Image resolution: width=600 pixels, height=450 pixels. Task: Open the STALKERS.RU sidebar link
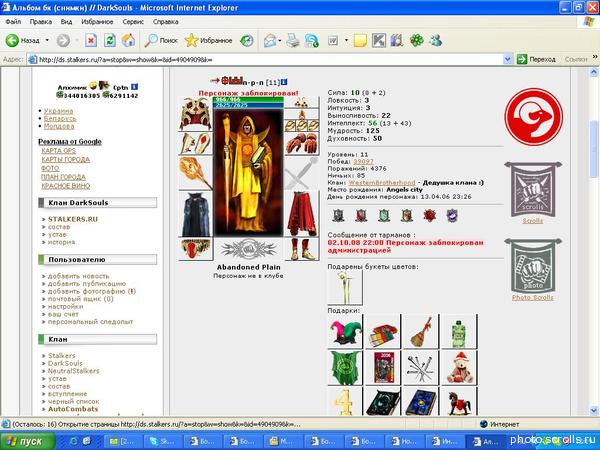coord(73,219)
